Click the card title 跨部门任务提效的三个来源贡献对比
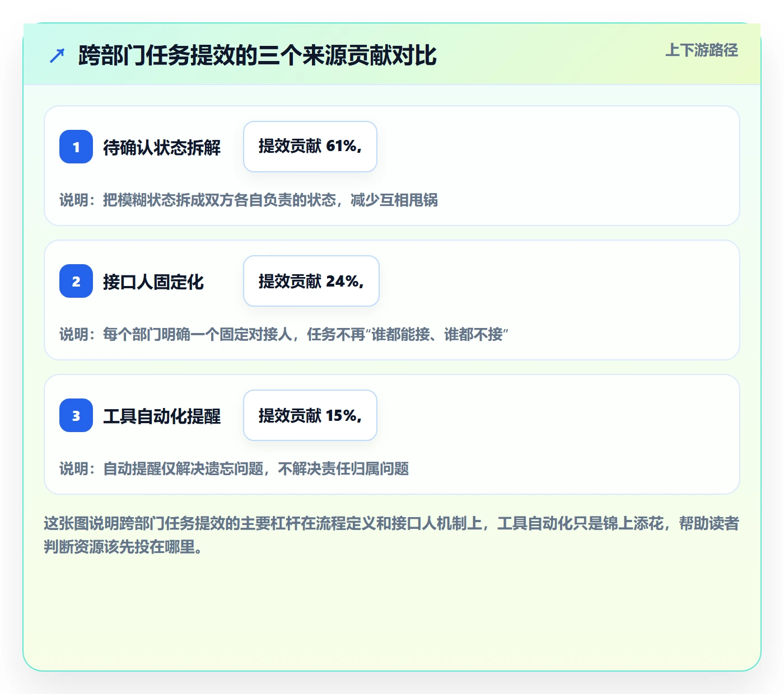784x694 pixels. click(258, 55)
